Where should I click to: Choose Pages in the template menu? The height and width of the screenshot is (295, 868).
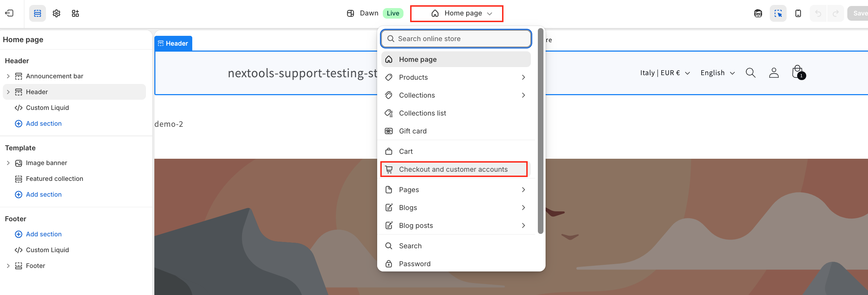coord(456,190)
